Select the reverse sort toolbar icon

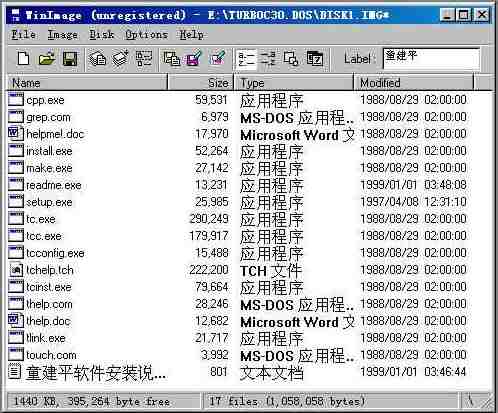point(268,59)
